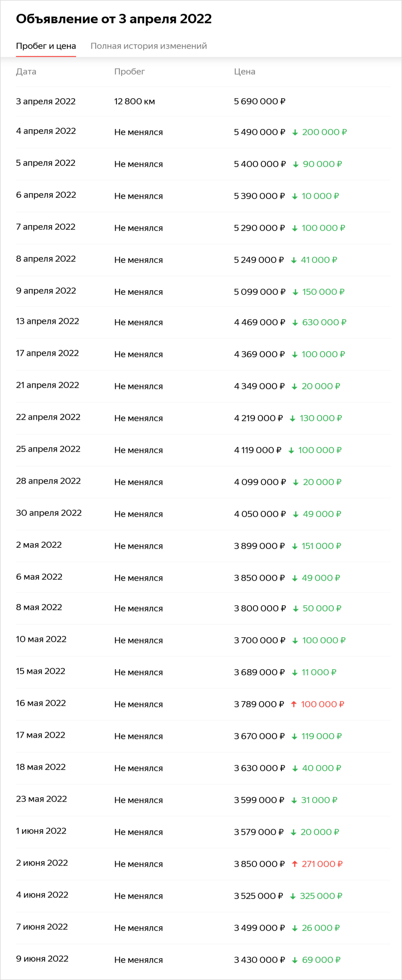Click the red up arrow next to 271 000 ₽
The height and width of the screenshot is (980, 402).
[295, 864]
